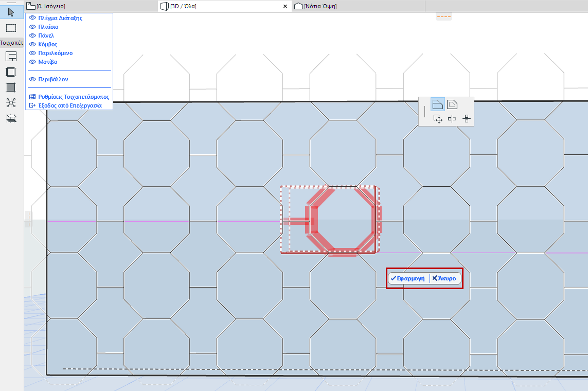Select the Arrow selection tool
Screen dimensions: 588x391
click(x=10, y=11)
